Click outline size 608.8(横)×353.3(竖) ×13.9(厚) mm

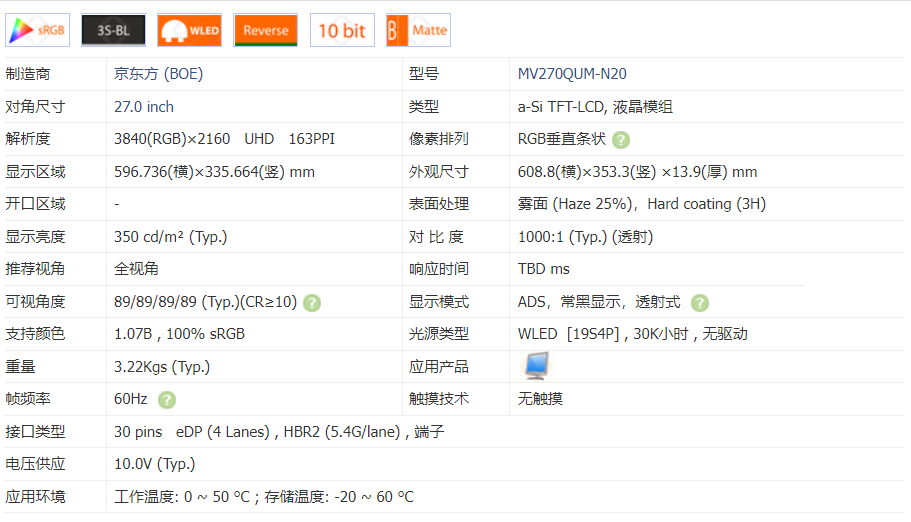point(637,172)
